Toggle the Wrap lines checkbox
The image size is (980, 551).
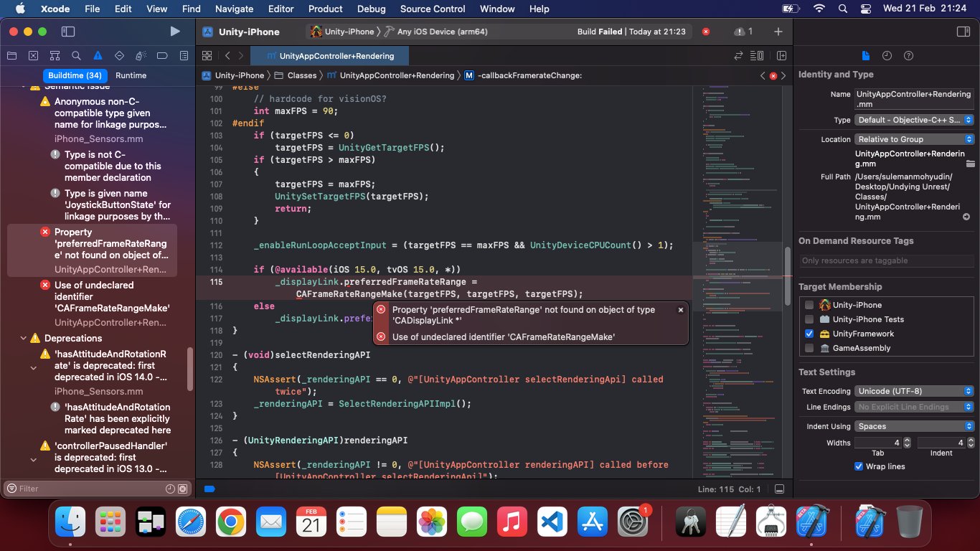point(859,466)
